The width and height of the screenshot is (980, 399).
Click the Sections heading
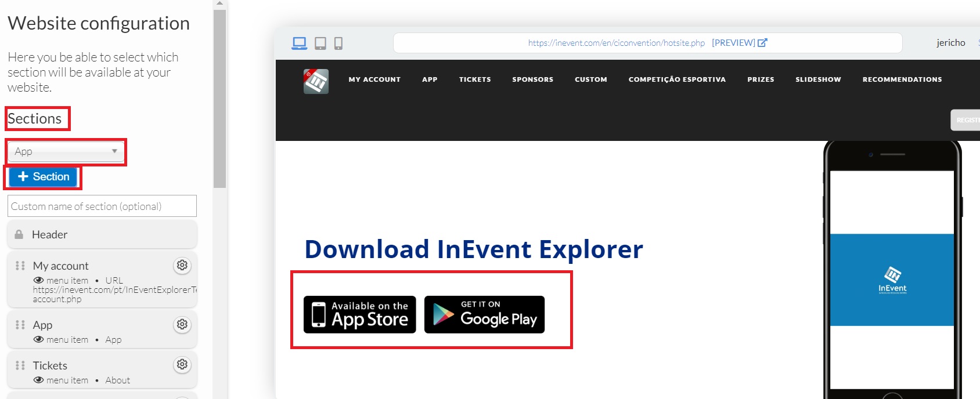point(34,118)
